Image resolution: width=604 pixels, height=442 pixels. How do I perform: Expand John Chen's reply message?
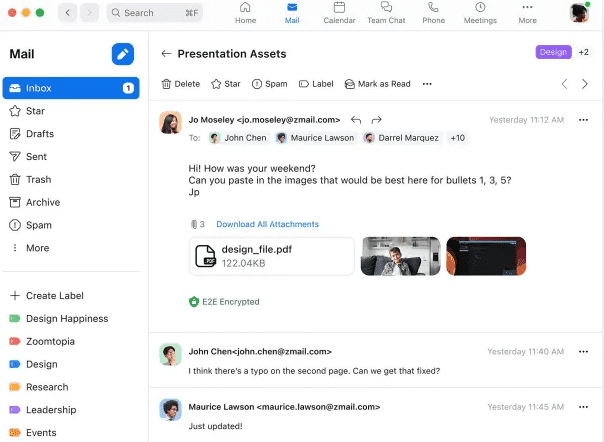(376, 361)
